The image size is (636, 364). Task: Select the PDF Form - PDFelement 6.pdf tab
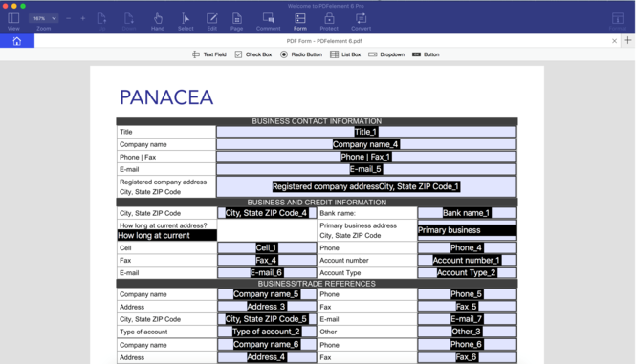324,41
